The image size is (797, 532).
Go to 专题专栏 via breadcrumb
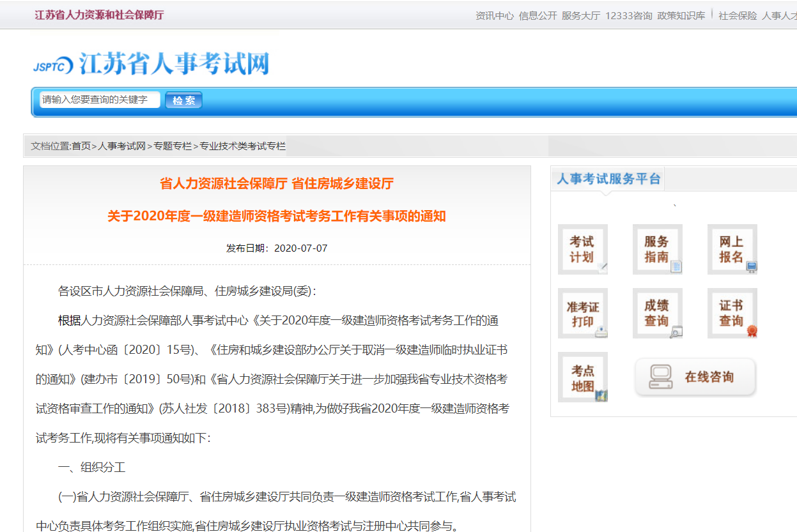pos(173,146)
